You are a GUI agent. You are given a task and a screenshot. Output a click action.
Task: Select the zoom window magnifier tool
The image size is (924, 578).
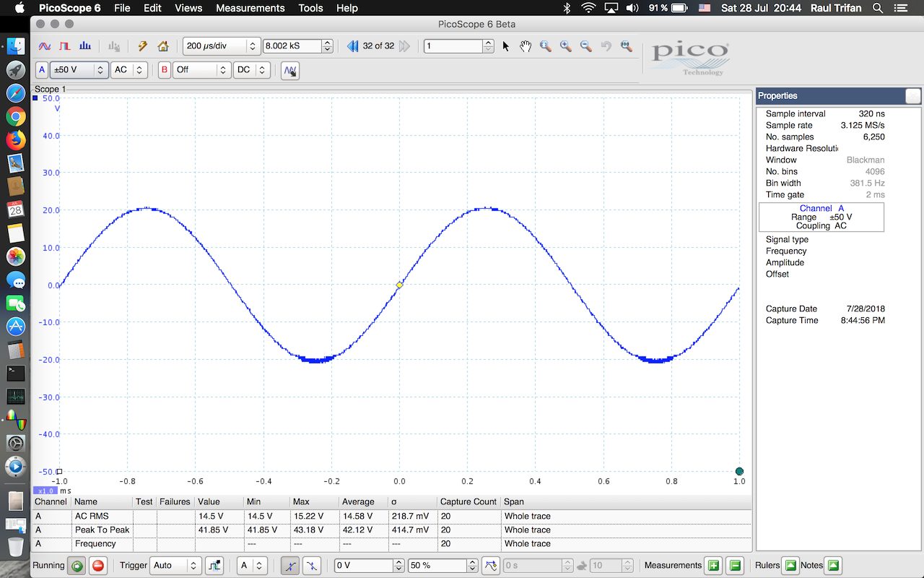(x=546, y=46)
